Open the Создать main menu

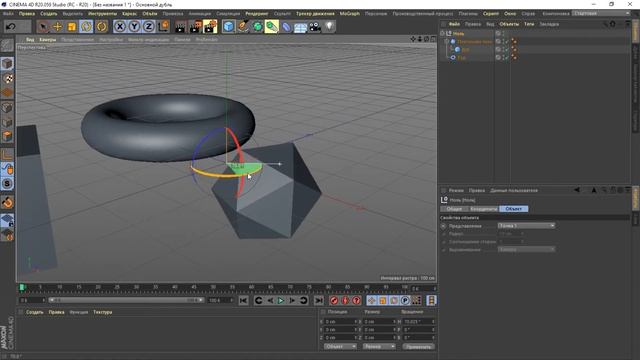pyautogui.click(x=49, y=13)
